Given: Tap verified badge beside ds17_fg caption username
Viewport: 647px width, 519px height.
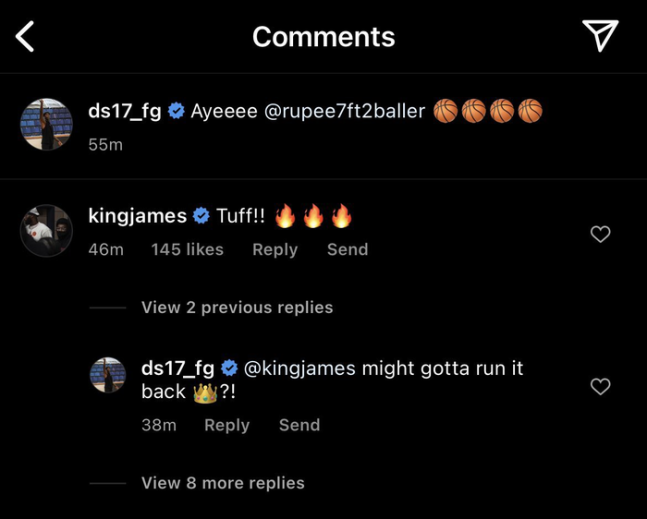Looking at the screenshot, I should click(176, 112).
